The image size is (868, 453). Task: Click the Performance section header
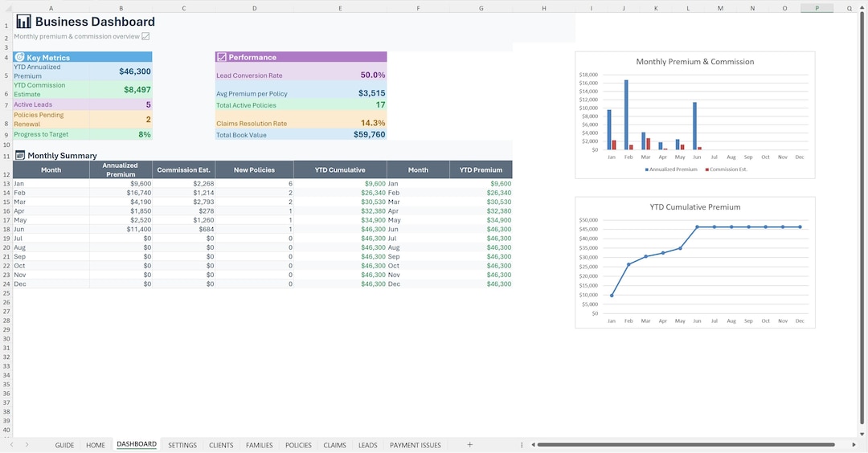301,57
